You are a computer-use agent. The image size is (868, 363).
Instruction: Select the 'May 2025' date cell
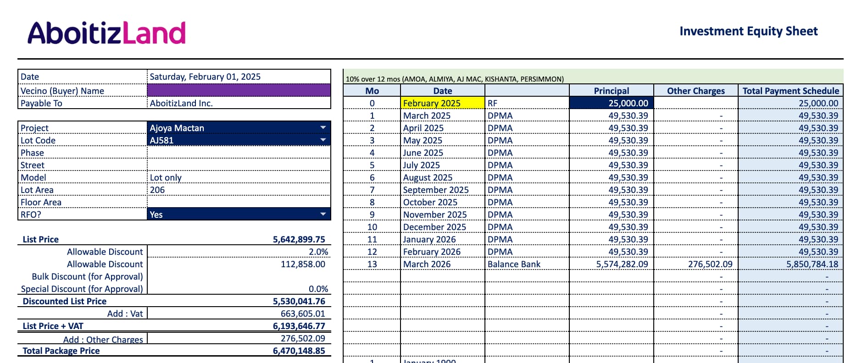(442, 140)
